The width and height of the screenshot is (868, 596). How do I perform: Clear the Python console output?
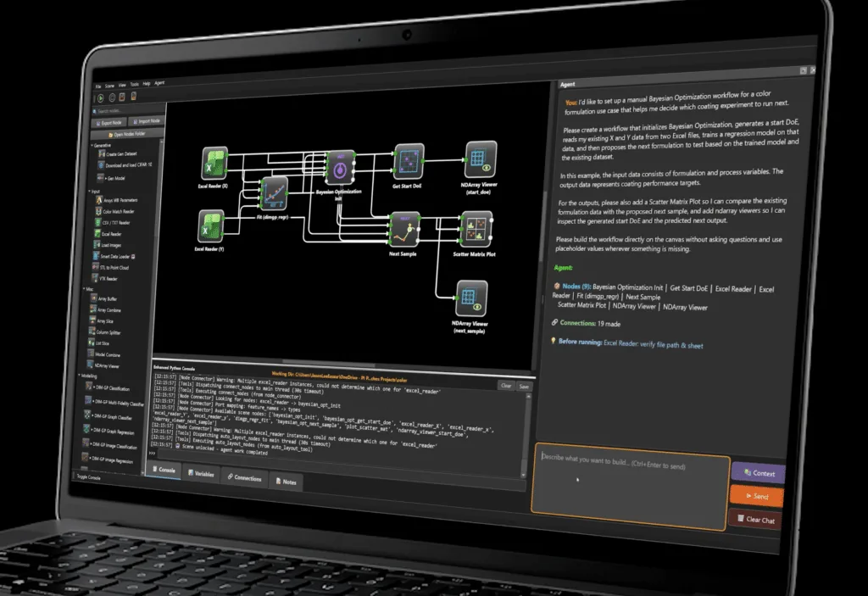coord(506,385)
